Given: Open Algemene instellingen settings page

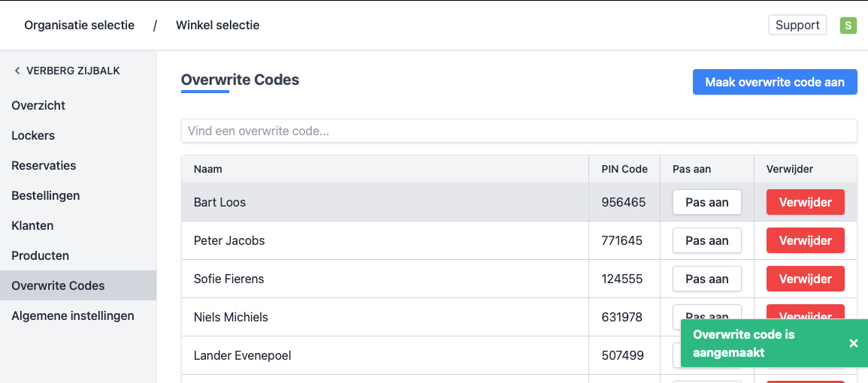Looking at the screenshot, I should coord(73,315).
